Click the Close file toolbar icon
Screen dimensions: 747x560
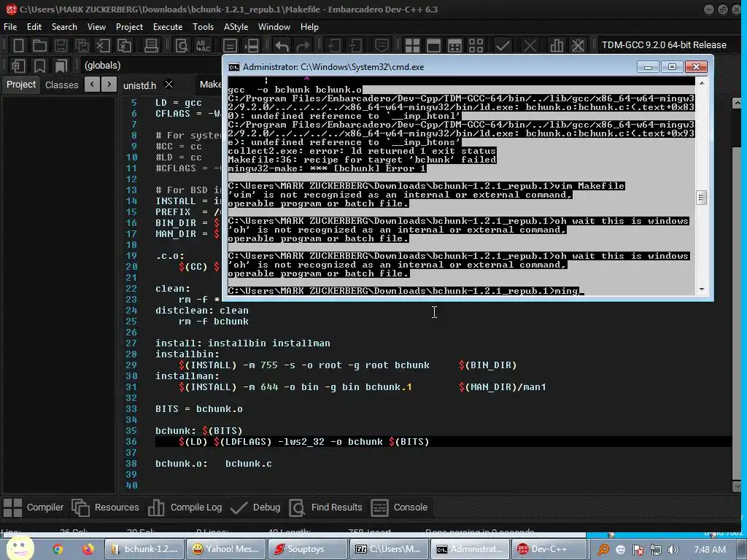(x=103, y=46)
